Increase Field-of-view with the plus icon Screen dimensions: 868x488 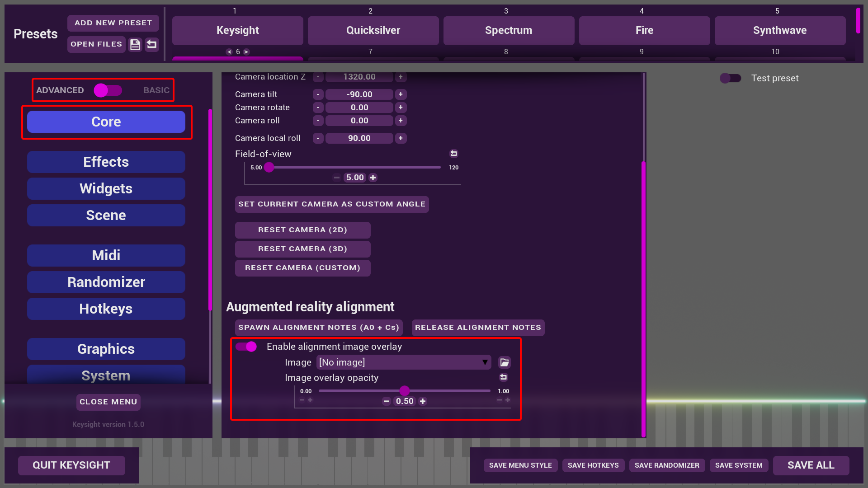(373, 178)
